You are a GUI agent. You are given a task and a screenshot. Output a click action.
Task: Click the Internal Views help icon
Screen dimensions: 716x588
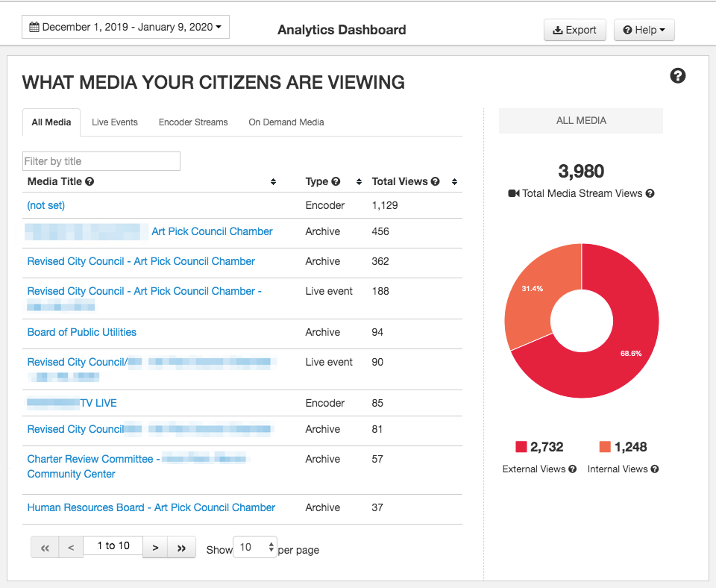tap(655, 469)
